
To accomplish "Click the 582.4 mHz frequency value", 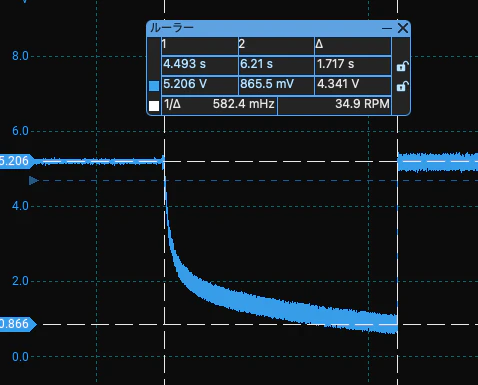I will point(243,104).
